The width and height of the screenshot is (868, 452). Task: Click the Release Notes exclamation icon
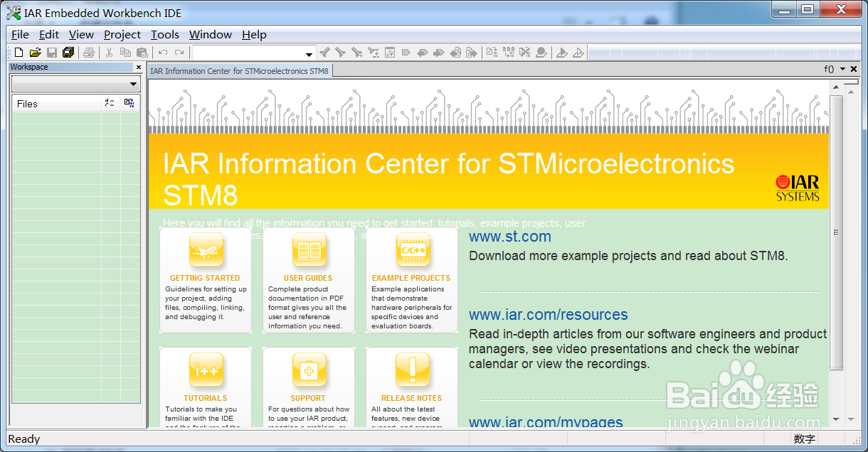pos(413,370)
